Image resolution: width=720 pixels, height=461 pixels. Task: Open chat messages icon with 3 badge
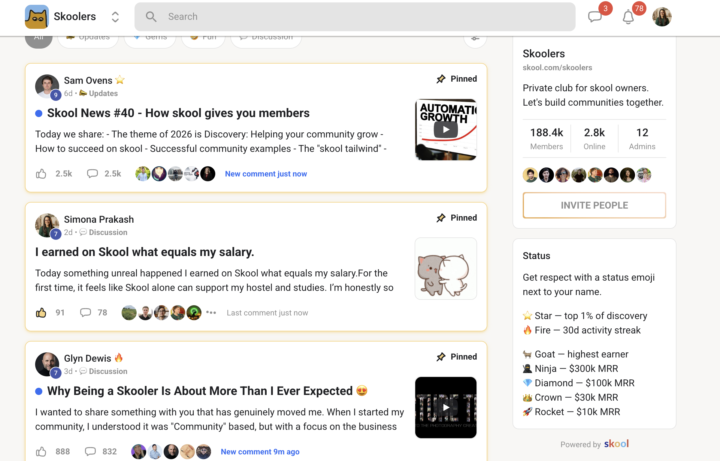coord(595,17)
